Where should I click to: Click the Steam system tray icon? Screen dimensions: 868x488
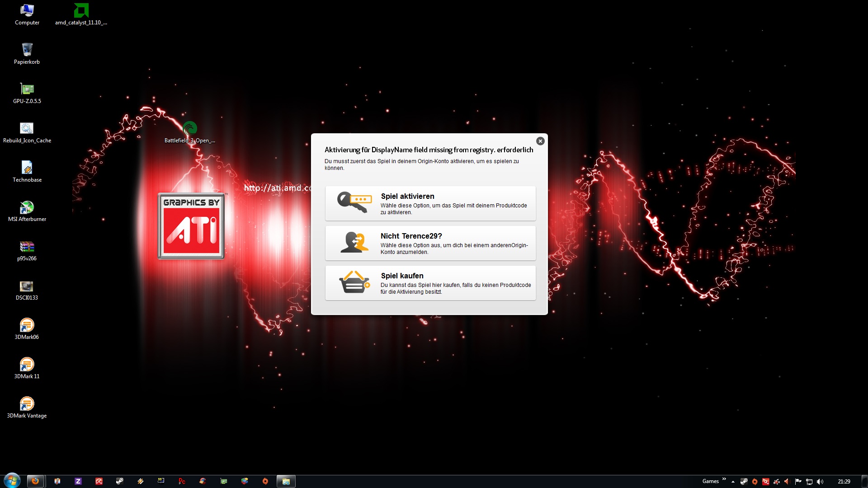point(744,482)
